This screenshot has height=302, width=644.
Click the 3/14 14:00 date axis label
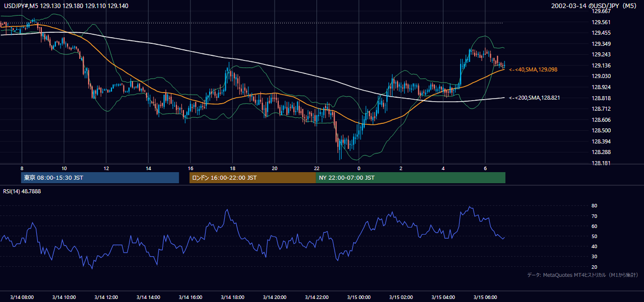pos(148,297)
